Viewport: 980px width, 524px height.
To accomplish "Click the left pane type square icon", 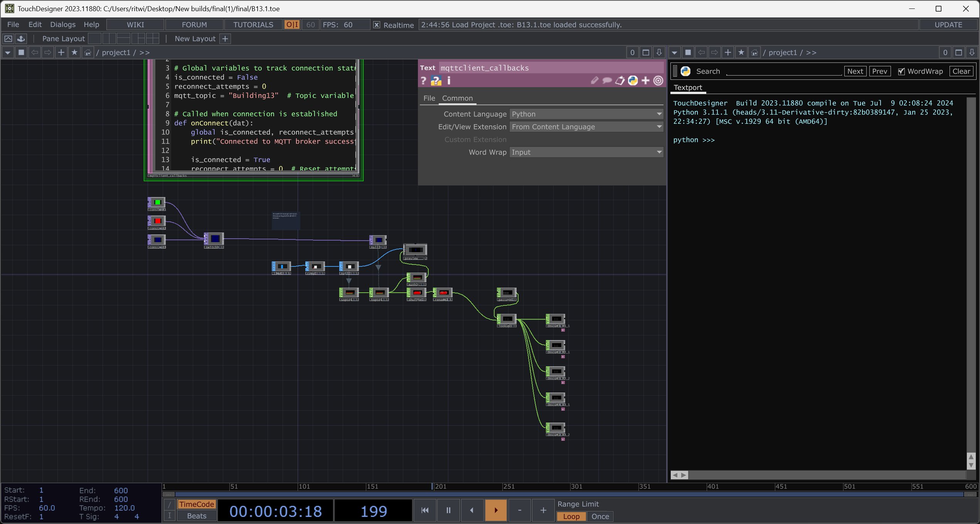I will pos(21,52).
